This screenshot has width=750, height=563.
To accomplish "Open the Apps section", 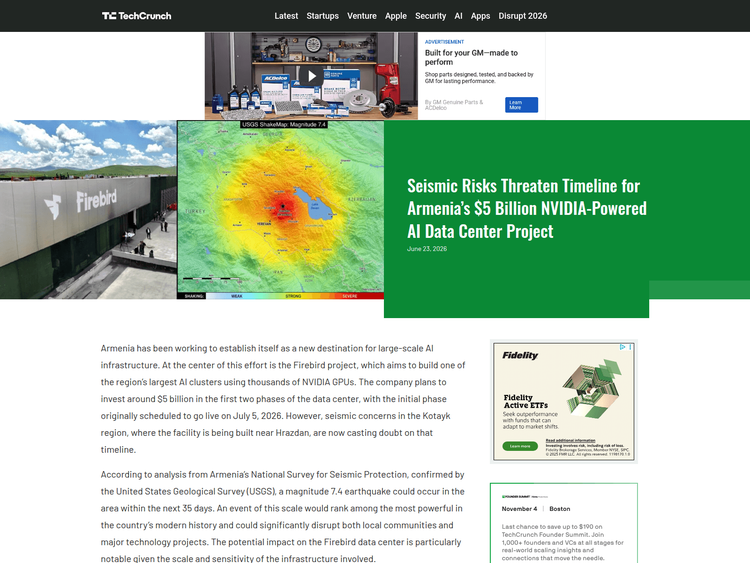I will pyautogui.click(x=480, y=16).
